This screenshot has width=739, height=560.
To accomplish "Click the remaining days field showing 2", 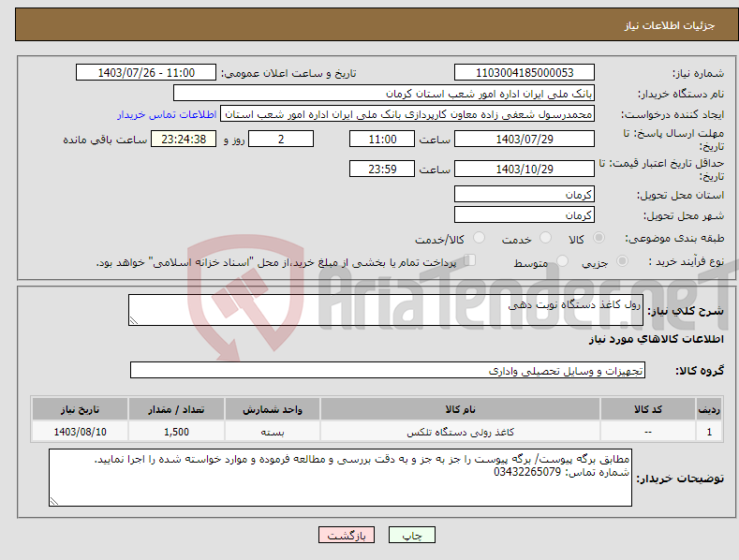I will pyautogui.click(x=281, y=139).
